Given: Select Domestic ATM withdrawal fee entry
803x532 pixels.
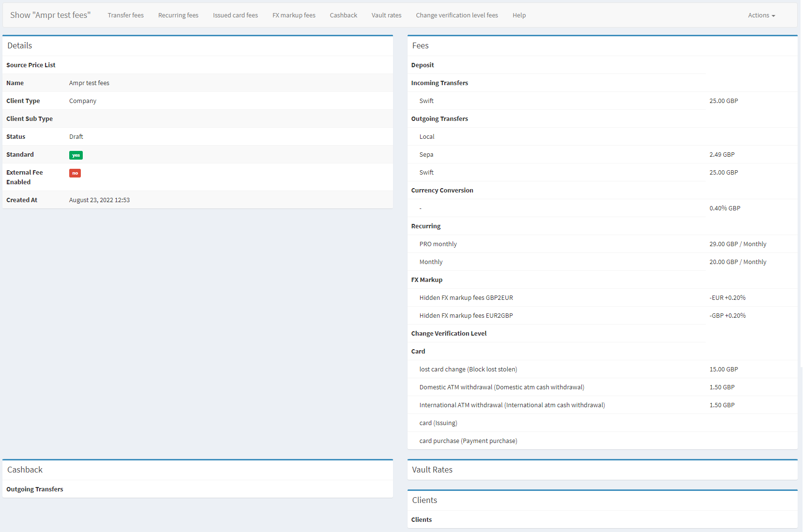Looking at the screenshot, I should click(x=501, y=387).
